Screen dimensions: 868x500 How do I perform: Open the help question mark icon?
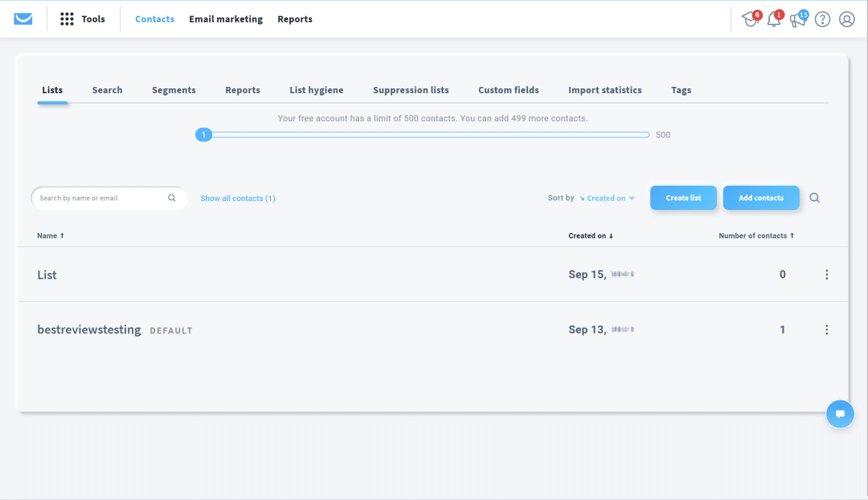tap(822, 19)
